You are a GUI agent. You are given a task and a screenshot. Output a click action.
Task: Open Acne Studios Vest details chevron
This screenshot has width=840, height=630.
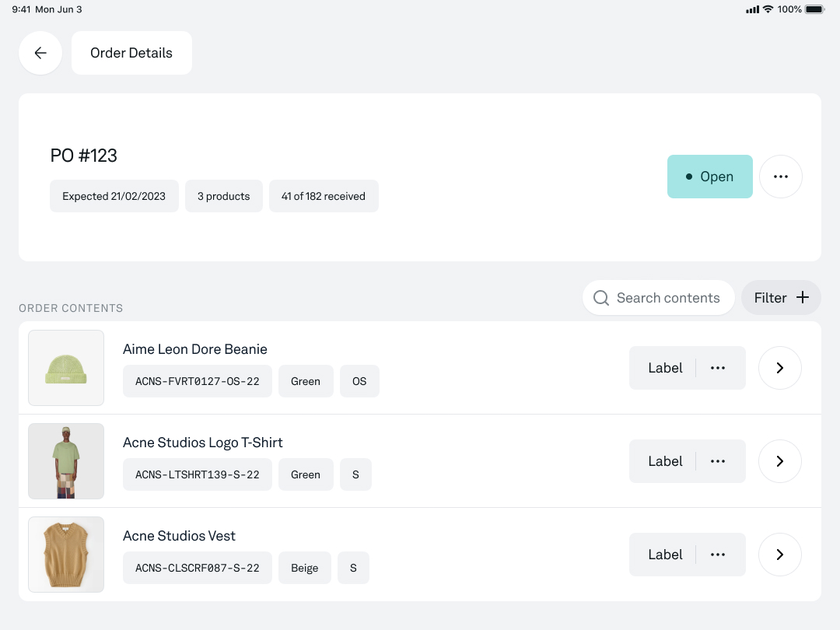click(x=780, y=554)
